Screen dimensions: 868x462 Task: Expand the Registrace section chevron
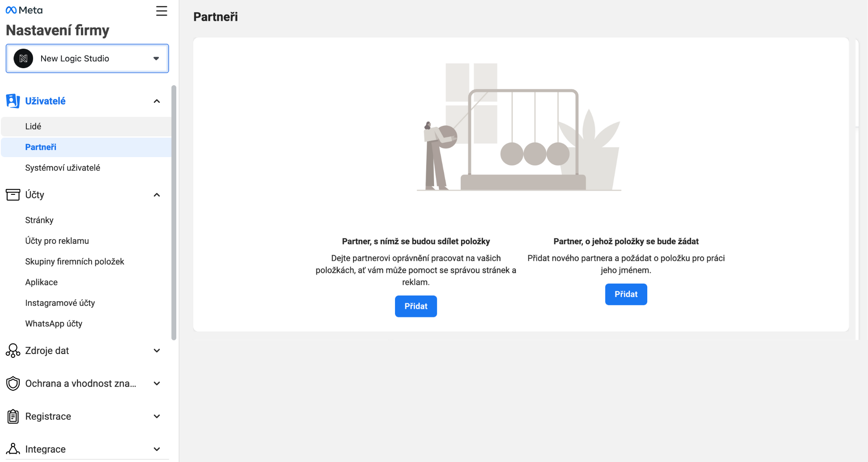(x=157, y=416)
